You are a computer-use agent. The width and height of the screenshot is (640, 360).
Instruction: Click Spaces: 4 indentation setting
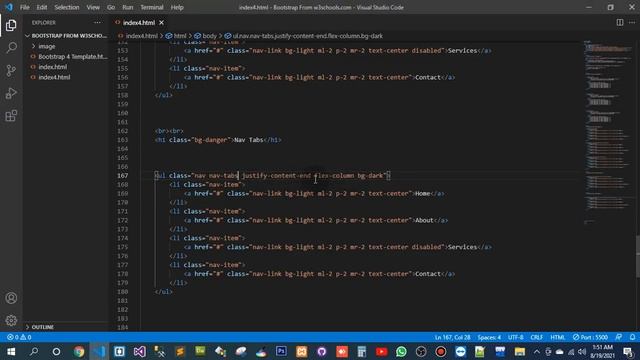click(489, 338)
